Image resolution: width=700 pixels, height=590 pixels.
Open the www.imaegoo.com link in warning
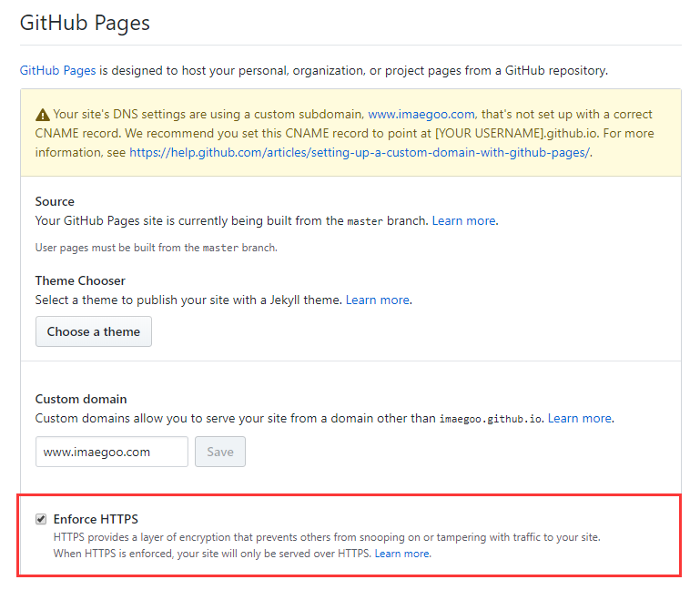point(421,115)
